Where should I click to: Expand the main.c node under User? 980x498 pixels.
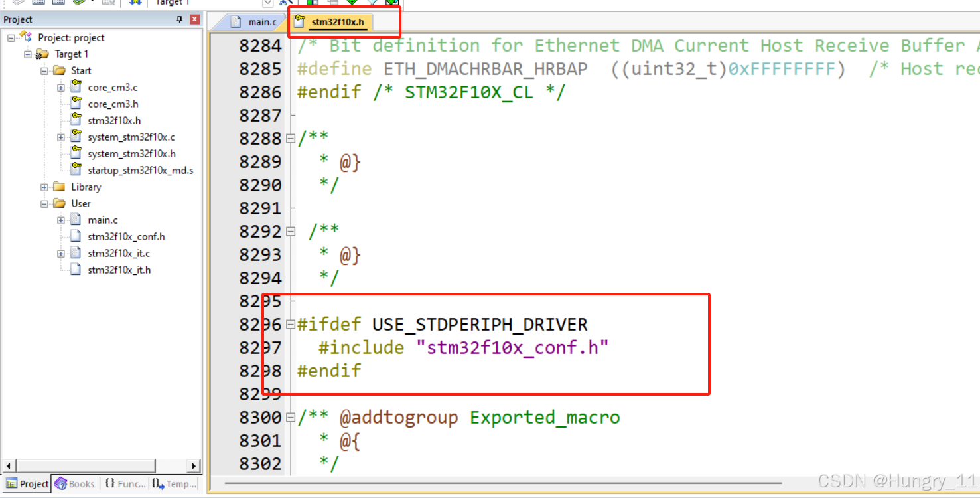[61, 220]
